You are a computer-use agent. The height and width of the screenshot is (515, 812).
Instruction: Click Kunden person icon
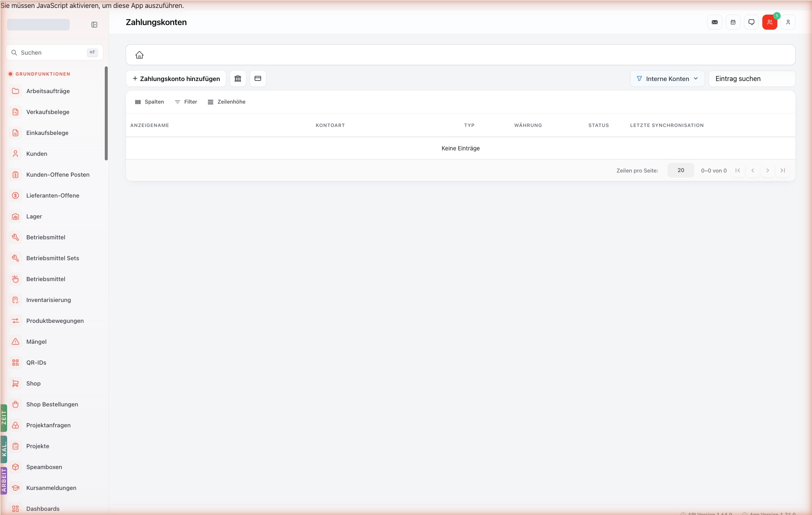[15, 154]
